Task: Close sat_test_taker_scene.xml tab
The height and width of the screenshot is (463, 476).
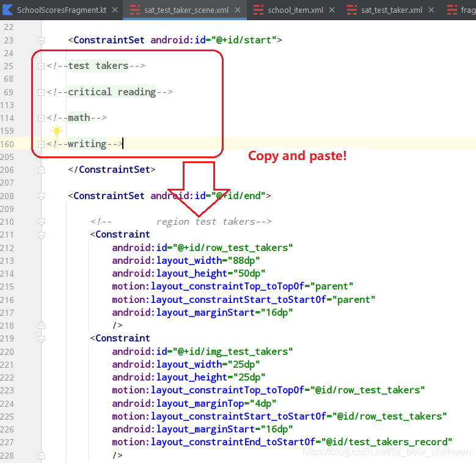Action: pos(238,10)
